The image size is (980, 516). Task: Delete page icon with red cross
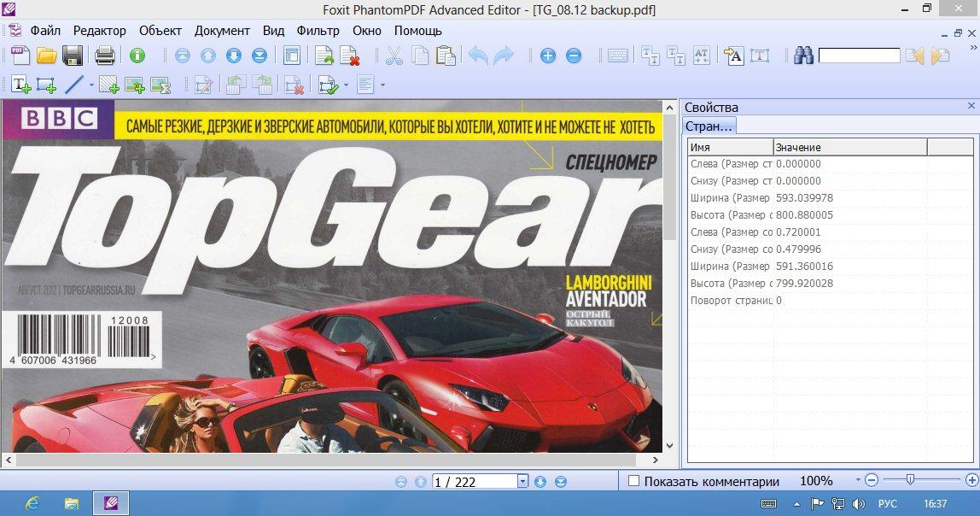coord(350,56)
